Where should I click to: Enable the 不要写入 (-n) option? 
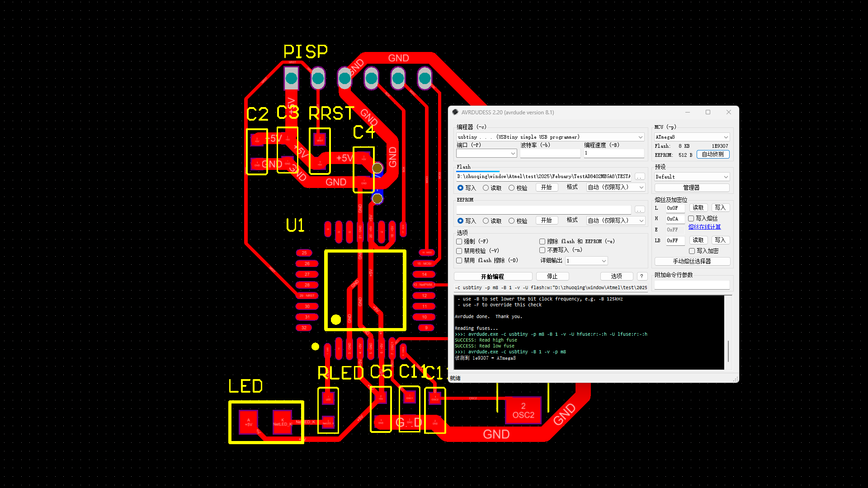click(x=542, y=250)
